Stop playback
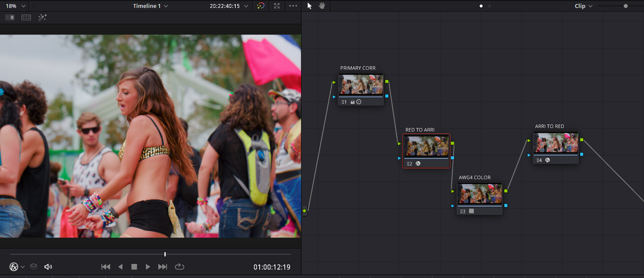Screen dimensions: 644x278 point(134,267)
